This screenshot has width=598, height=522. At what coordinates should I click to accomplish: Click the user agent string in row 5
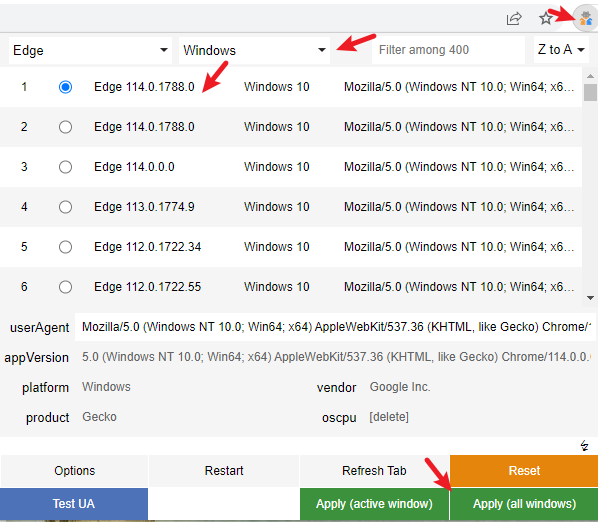click(459, 247)
